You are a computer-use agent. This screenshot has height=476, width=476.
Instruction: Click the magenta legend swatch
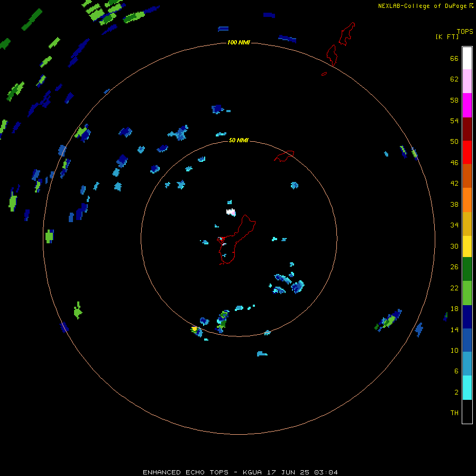467,105
